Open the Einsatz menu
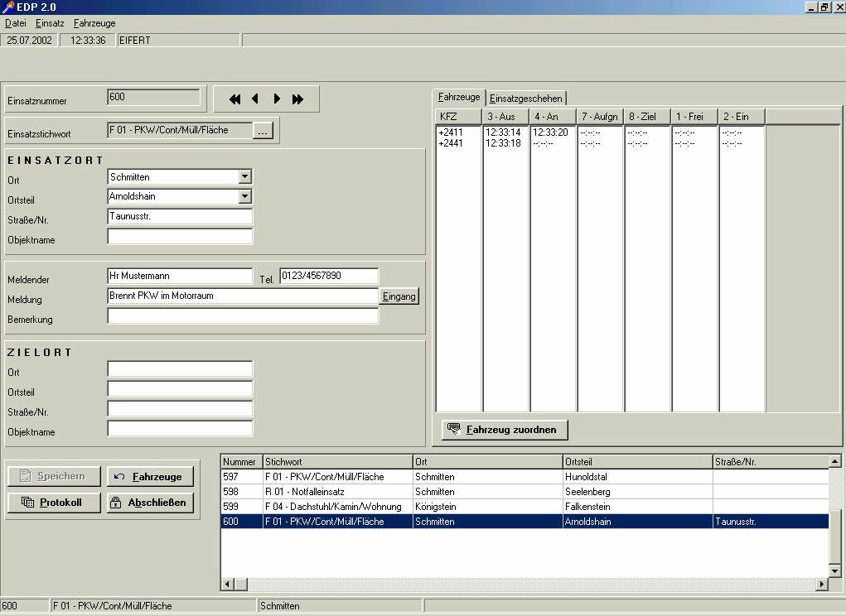846x616 pixels. tap(50, 23)
